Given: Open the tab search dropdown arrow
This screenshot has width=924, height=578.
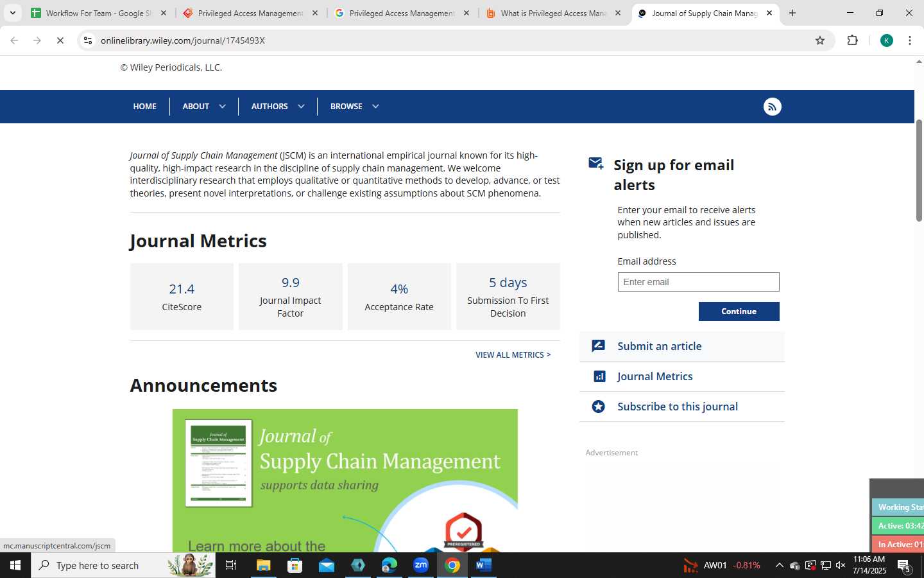Looking at the screenshot, I should (12, 13).
